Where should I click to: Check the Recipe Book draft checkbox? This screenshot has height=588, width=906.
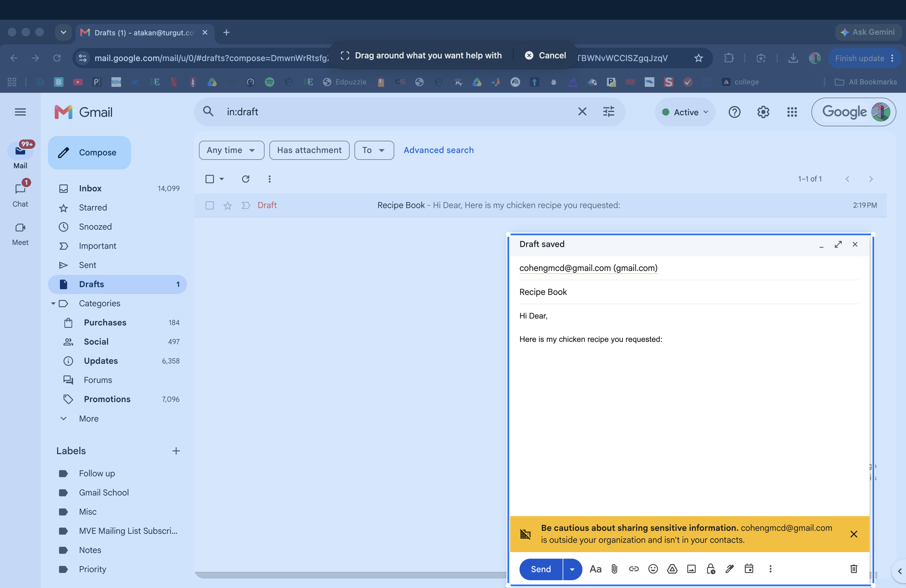(x=209, y=205)
